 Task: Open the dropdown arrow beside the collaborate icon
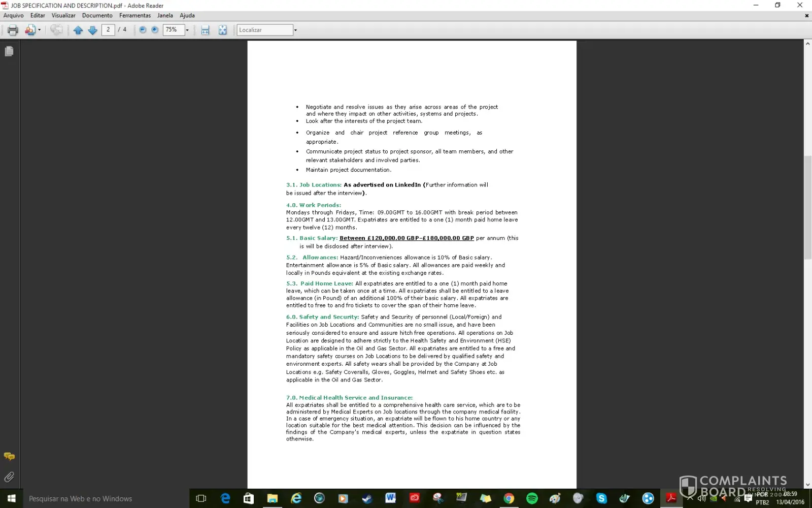40,30
